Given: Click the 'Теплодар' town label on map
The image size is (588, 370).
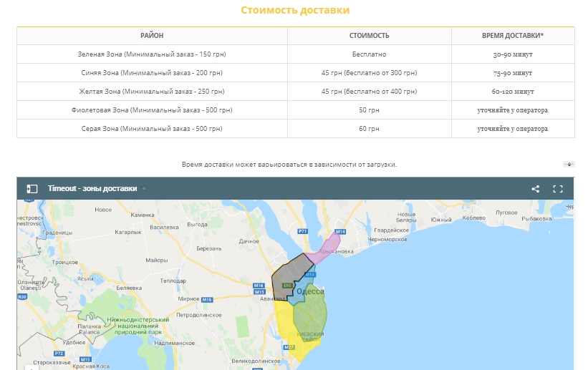Looking at the screenshot, I should coord(173,281).
